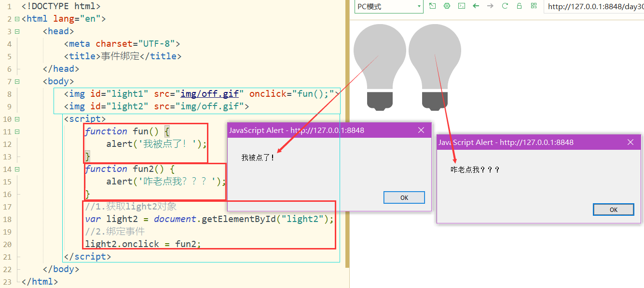Screen dimensions: 644x288
Task: Click the <!DOCTYPE html> line
Action: click(x=61, y=6)
